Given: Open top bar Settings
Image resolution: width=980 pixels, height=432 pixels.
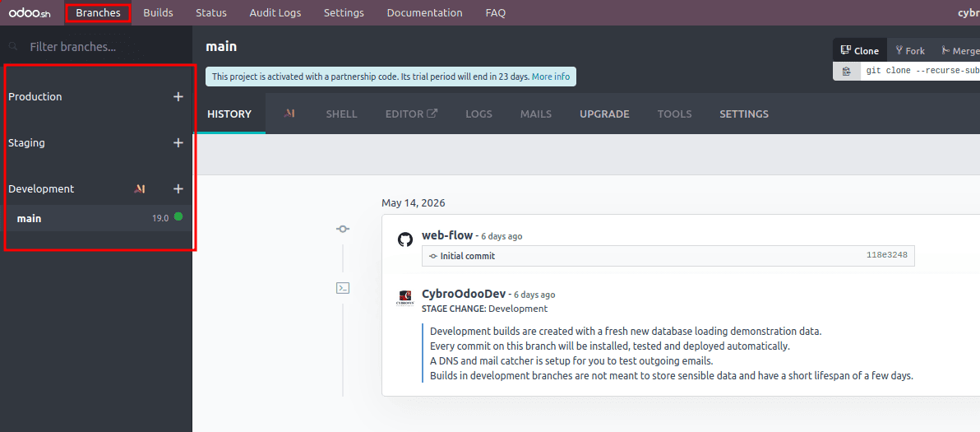Looking at the screenshot, I should click(344, 12).
